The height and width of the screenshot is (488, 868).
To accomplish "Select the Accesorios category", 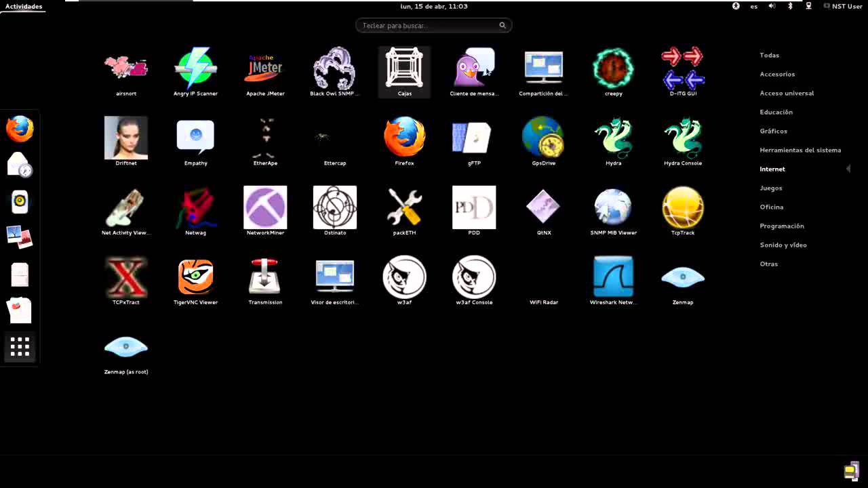I will click(777, 74).
